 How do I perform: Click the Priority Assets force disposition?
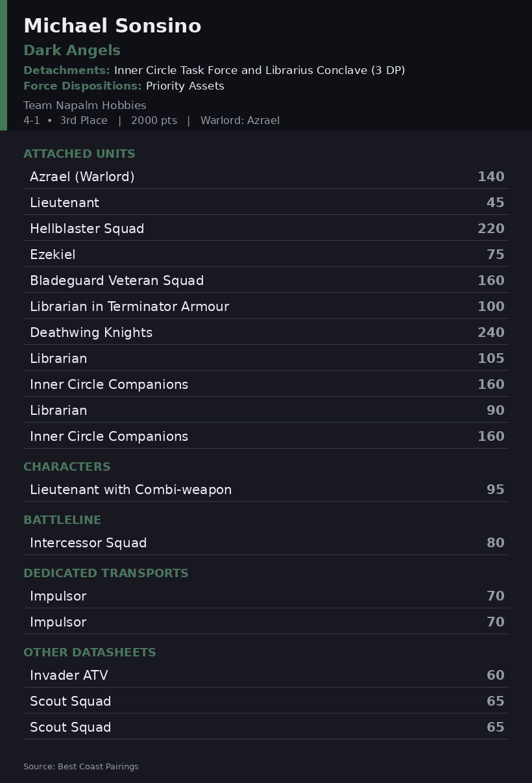185,86
